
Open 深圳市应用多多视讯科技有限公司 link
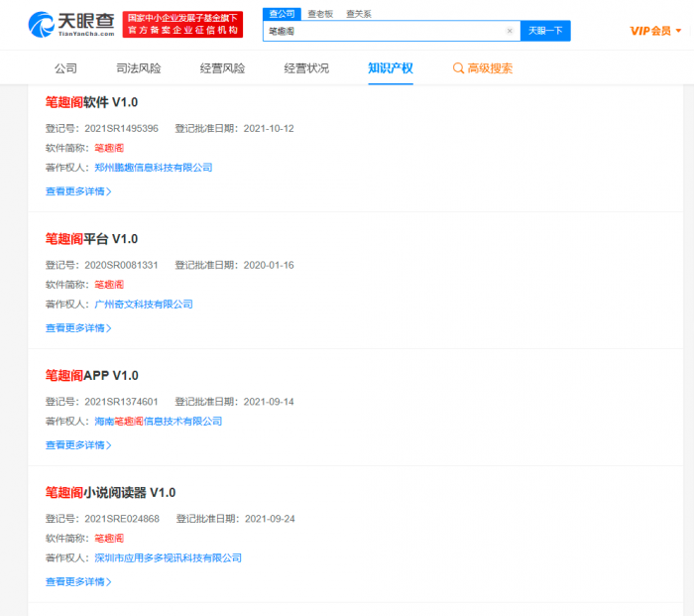[168, 558]
